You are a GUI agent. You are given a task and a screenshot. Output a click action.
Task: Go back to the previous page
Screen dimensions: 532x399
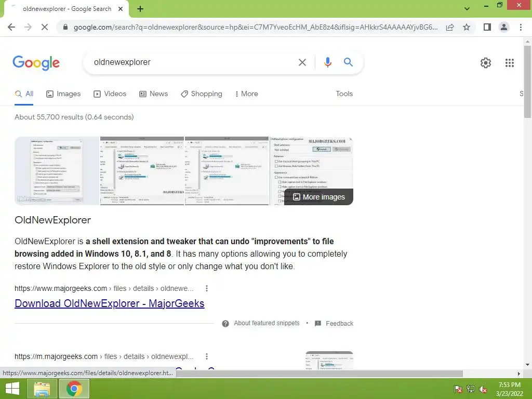11,27
